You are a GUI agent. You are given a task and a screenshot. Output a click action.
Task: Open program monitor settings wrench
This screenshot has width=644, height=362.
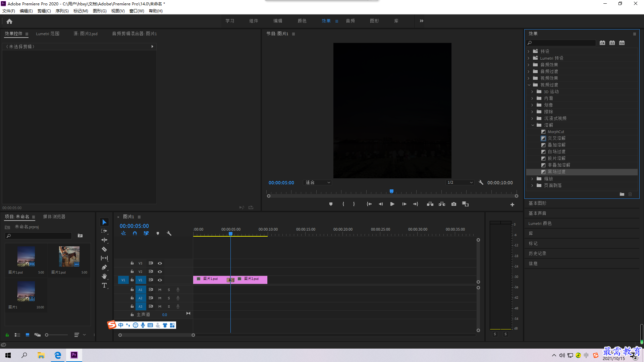(x=481, y=183)
